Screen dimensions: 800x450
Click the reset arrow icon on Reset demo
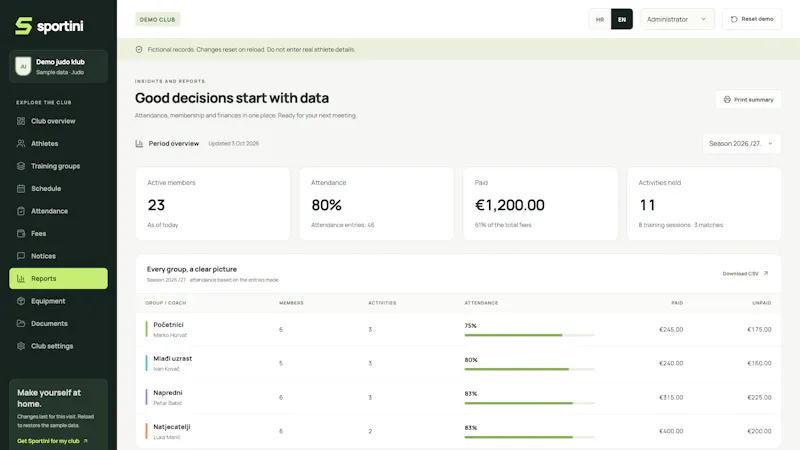tap(734, 19)
